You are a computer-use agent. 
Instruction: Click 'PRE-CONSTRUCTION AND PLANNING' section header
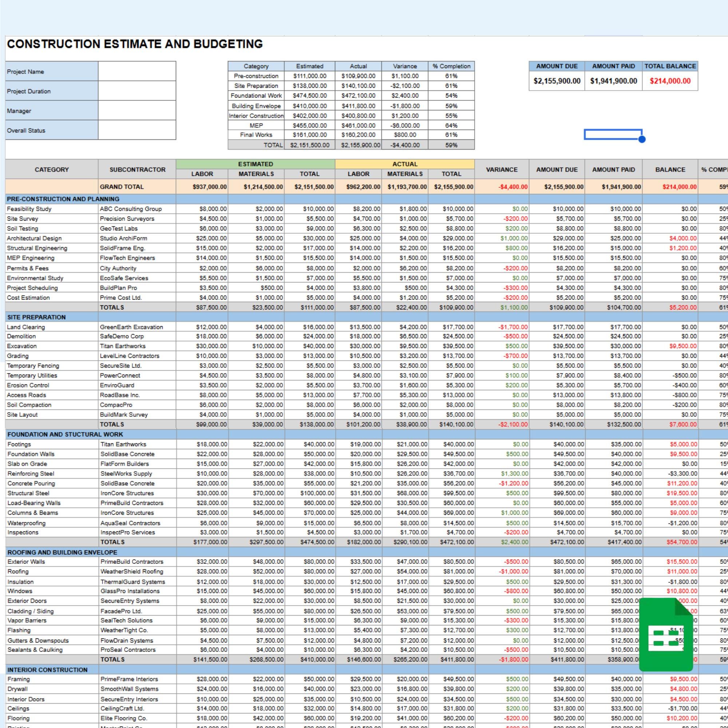pyautogui.click(x=63, y=199)
